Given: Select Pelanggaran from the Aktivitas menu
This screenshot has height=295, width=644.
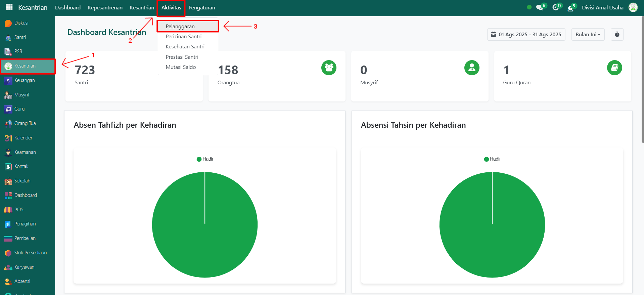Looking at the screenshot, I should point(180,26).
